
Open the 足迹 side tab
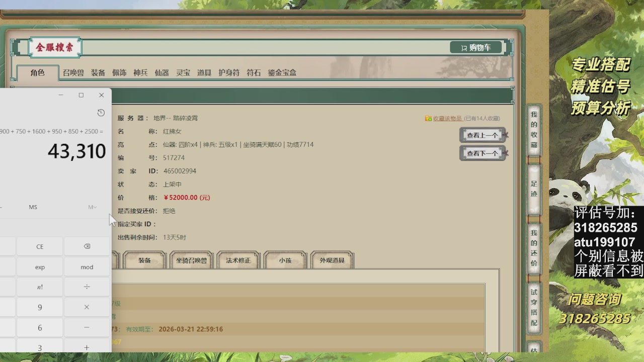pyautogui.click(x=534, y=189)
